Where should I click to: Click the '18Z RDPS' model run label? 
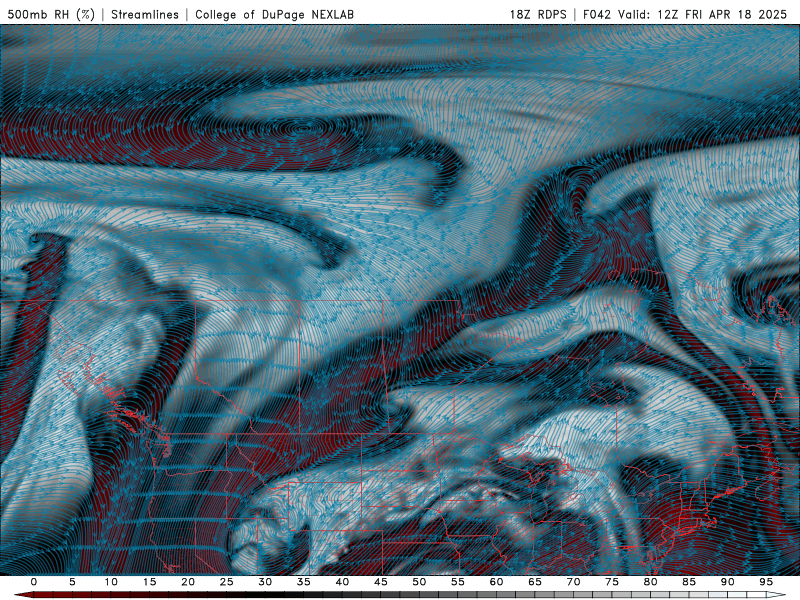538,14
